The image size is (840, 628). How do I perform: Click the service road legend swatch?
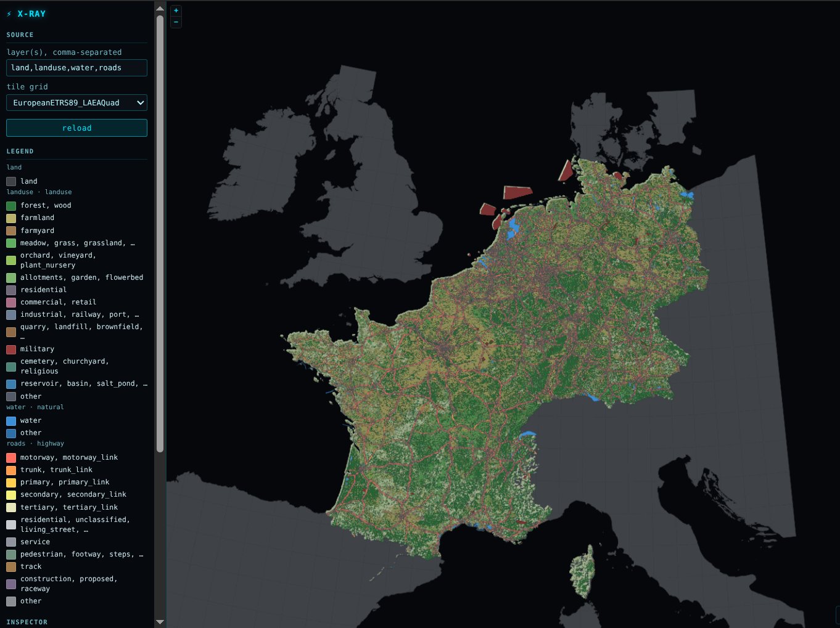click(x=11, y=542)
